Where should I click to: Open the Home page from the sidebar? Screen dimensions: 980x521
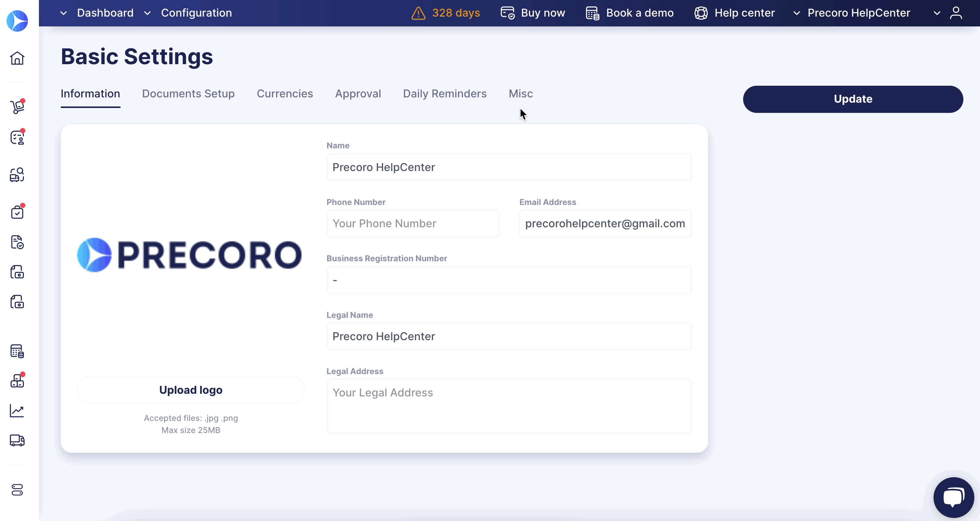pos(17,58)
